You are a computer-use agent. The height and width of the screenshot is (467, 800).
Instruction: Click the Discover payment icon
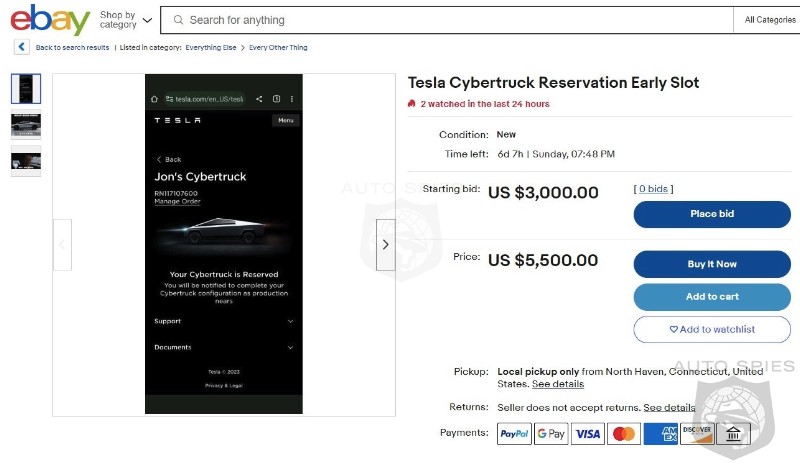[697, 433]
